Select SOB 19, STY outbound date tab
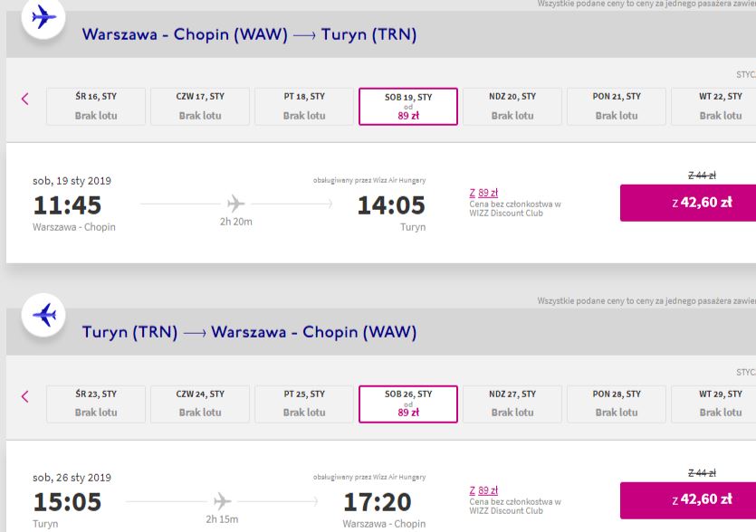The image size is (756, 532). click(408, 107)
